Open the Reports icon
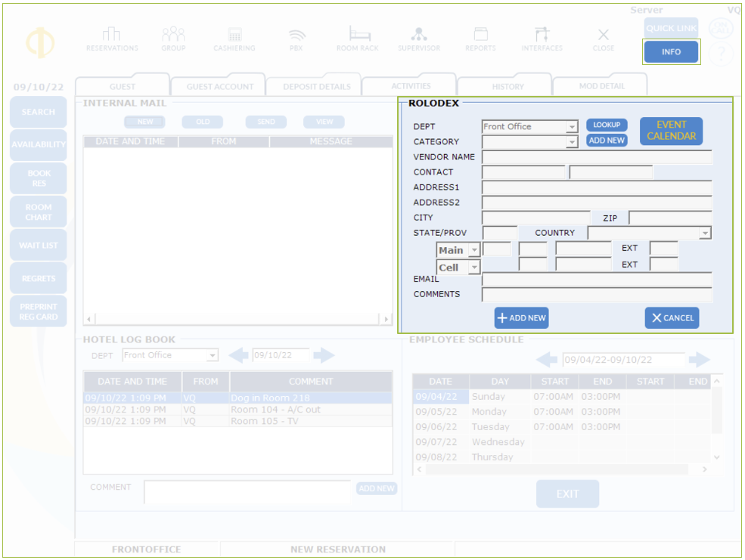 480,35
